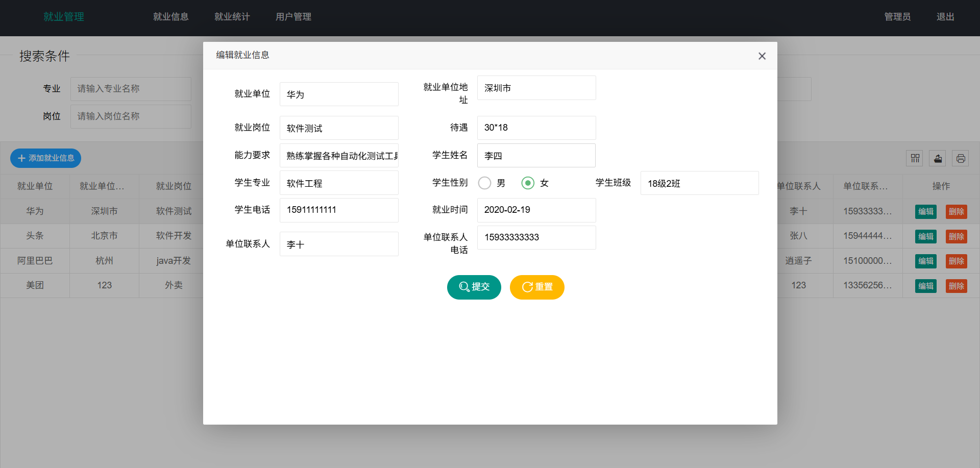Click the export data icon above the table

937,158
